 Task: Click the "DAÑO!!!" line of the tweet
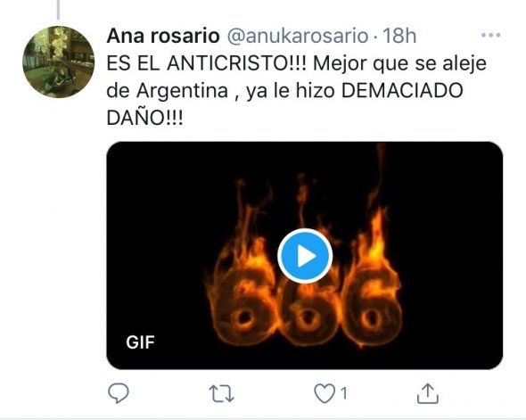145,117
